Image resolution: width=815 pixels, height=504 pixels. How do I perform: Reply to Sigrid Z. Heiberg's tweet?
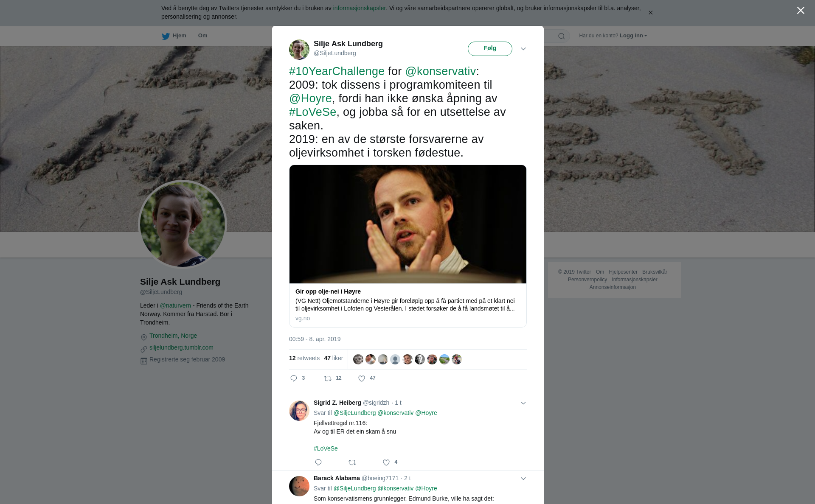point(318,462)
